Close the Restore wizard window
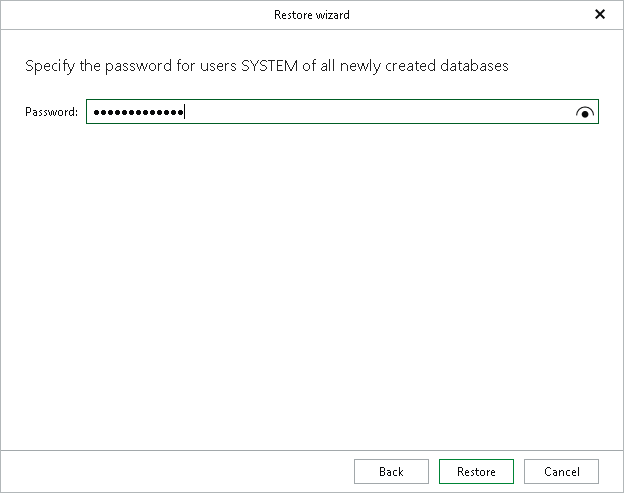Viewport: 624px width, 493px height. [600, 15]
